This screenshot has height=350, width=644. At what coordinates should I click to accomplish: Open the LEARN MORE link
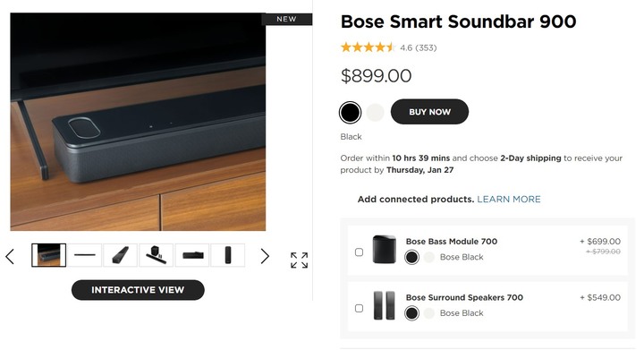pos(508,200)
